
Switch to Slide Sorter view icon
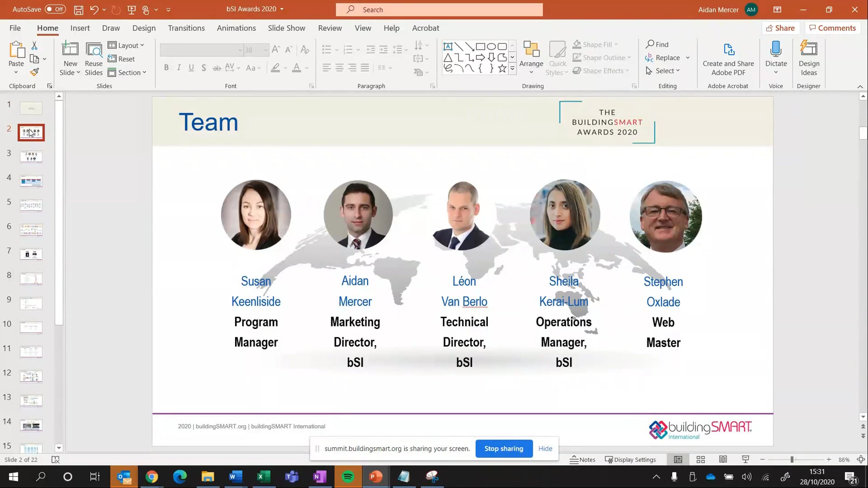(x=701, y=459)
